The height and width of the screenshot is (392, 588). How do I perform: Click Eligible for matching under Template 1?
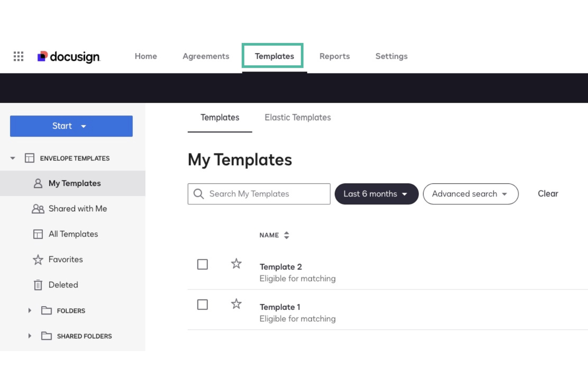[x=298, y=319]
